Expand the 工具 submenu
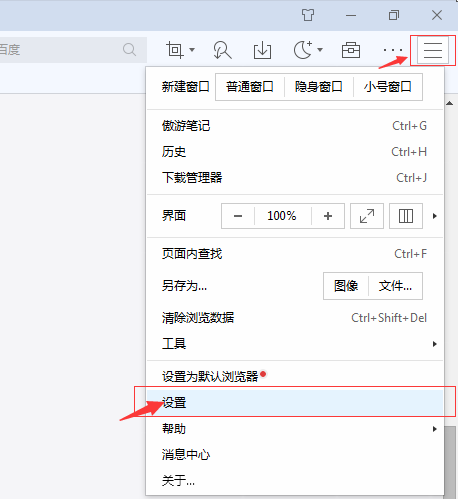The image size is (458, 499). pyautogui.click(x=295, y=344)
